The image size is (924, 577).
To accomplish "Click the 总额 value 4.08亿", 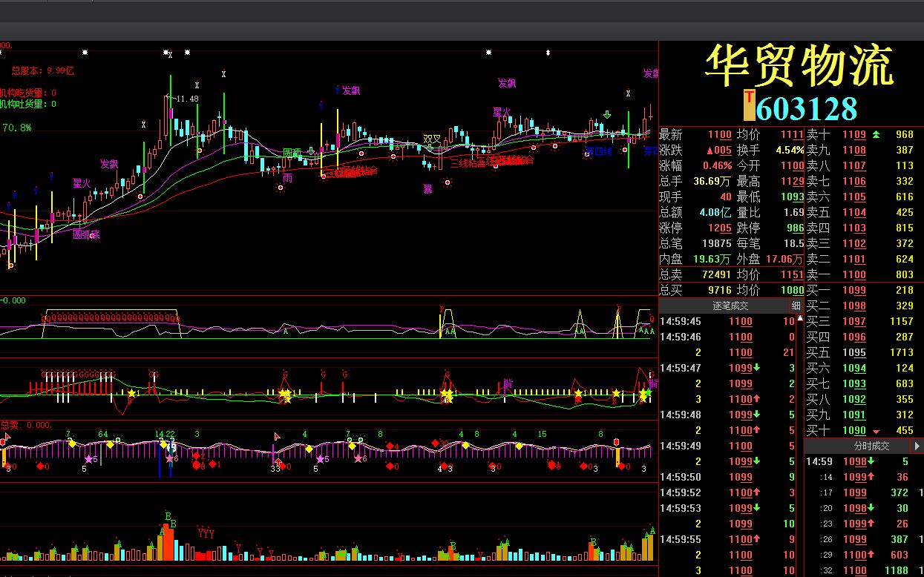I will [x=715, y=212].
